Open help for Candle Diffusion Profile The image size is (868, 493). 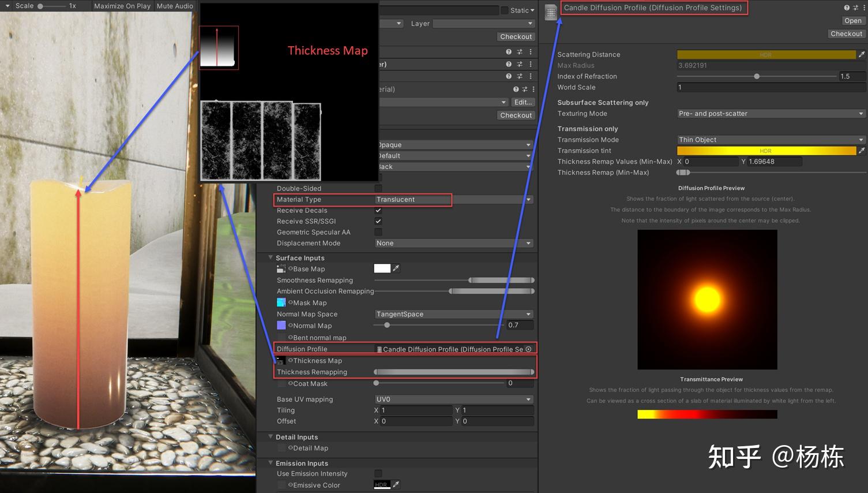pyautogui.click(x=846, y=8)
